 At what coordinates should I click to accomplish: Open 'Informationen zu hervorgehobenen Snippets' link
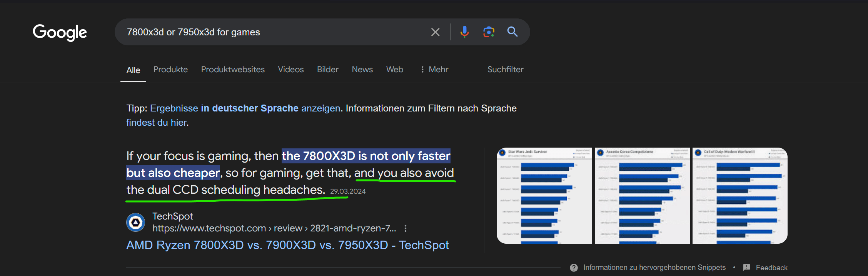(x=654, y=268)
